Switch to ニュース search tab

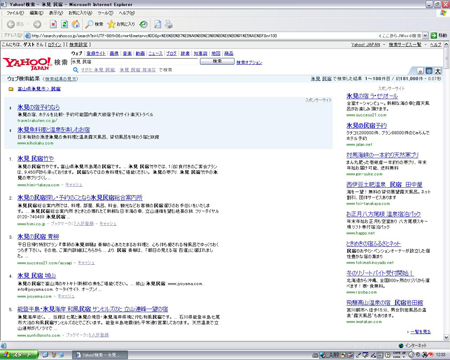pos(155,53)
